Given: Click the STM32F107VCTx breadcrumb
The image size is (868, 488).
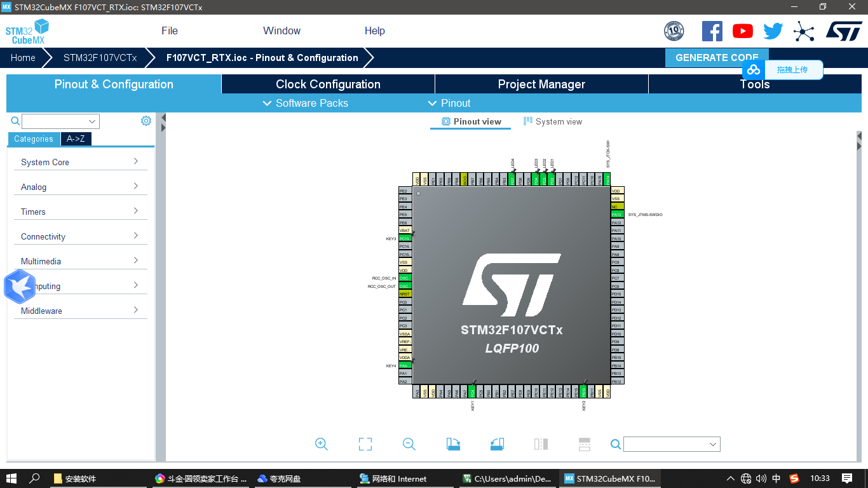Looking at the screenshot, I should [100, 58].
